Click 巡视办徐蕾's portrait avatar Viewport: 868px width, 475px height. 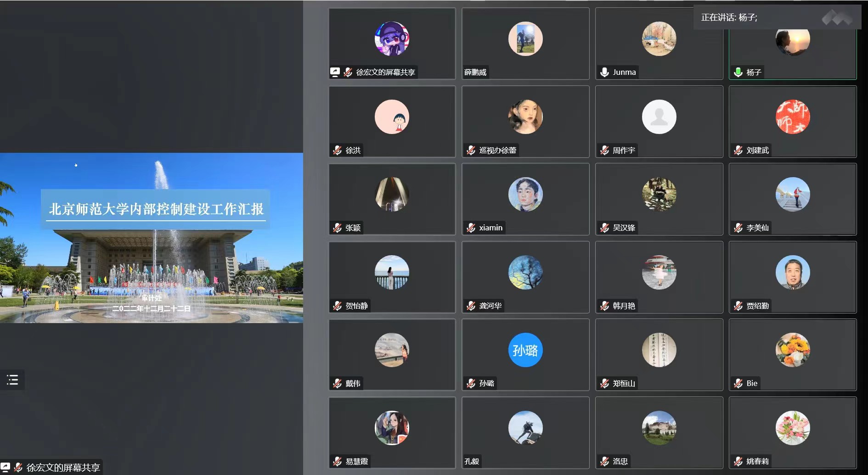[x=525, y=117]
